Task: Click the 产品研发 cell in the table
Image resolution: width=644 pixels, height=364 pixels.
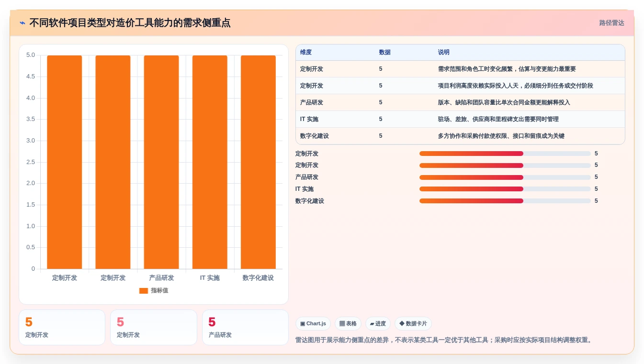Action: pos(312,102)
